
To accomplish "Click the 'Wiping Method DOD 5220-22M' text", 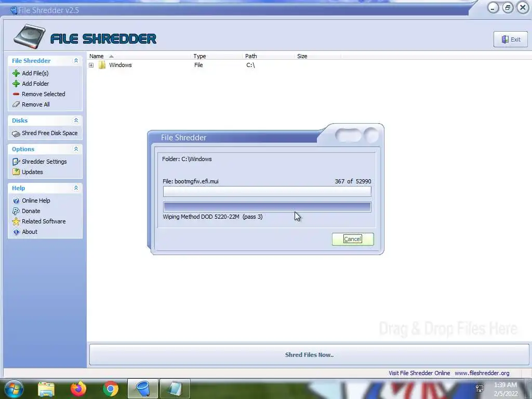I will coord(201,217).
